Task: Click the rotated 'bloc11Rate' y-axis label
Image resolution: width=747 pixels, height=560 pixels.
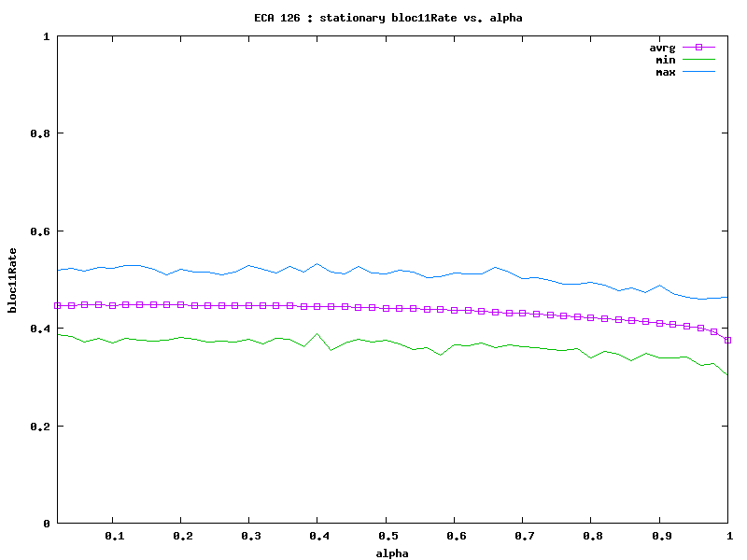Action: (12, 280)
